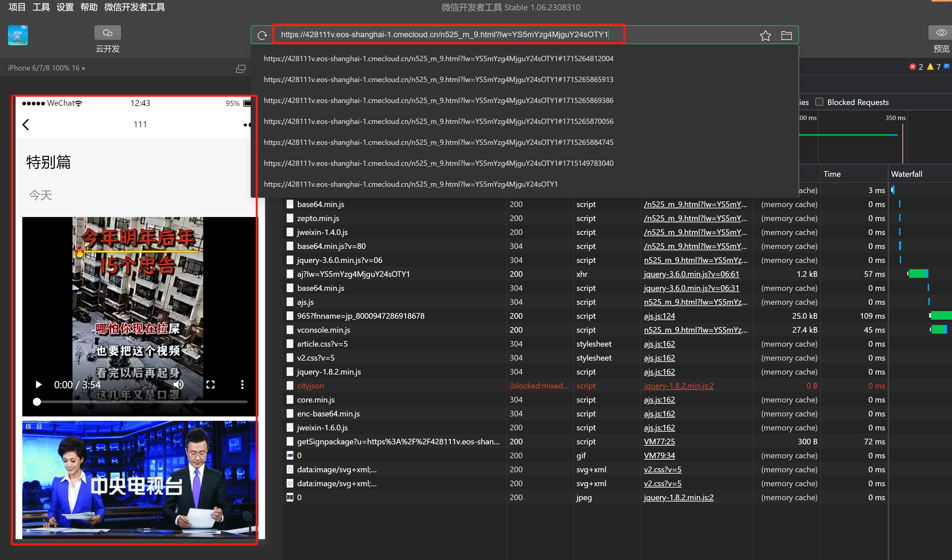Enable the Blocked Requests checkbox
Screen dimensions: 952x560
819,102
